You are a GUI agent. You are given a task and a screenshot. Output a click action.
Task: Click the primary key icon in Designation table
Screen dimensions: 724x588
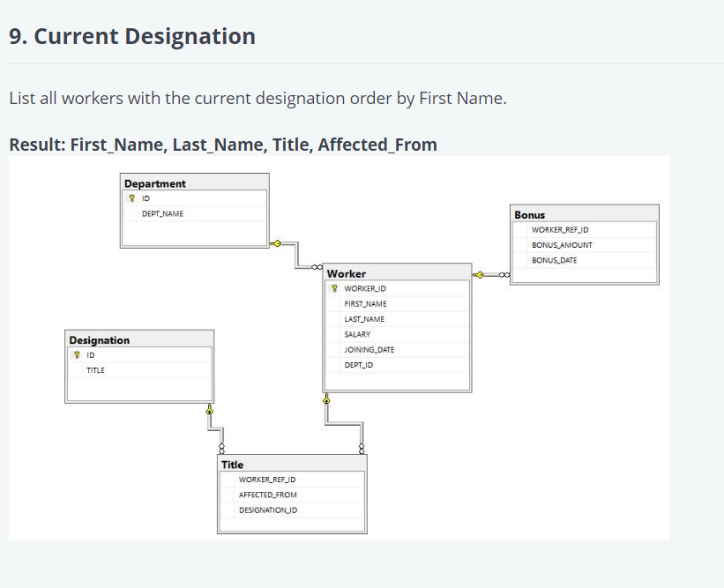coord(78,354)
